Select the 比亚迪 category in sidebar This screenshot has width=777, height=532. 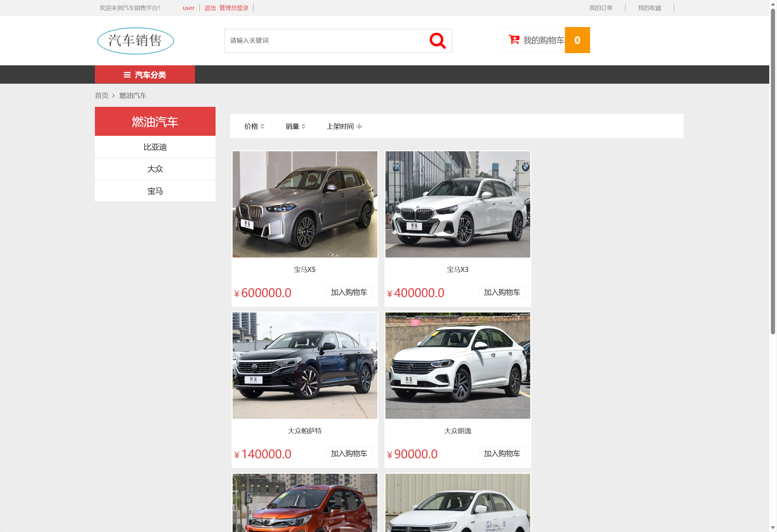(x=155, y=147)
